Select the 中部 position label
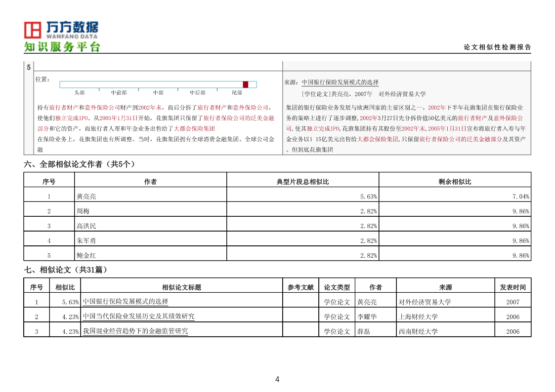Image resolution: width=555 pixels, height=392 pixels. 158,93
